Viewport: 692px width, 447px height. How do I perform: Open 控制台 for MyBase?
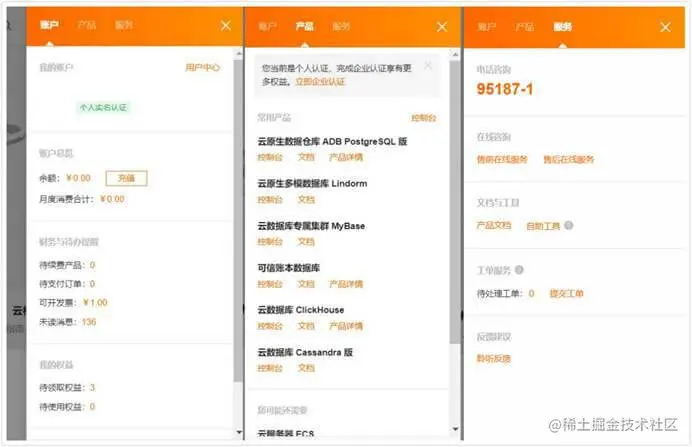tap(270, 241)
